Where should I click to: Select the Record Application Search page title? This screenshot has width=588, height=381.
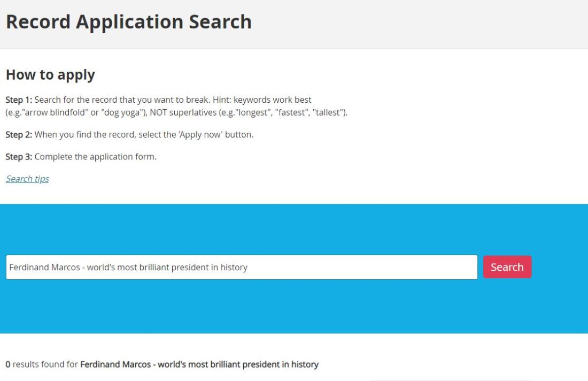click(129, 22)
